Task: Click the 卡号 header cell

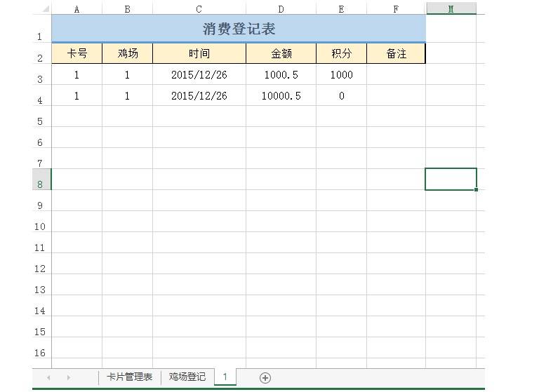Action: coord(76,53)
